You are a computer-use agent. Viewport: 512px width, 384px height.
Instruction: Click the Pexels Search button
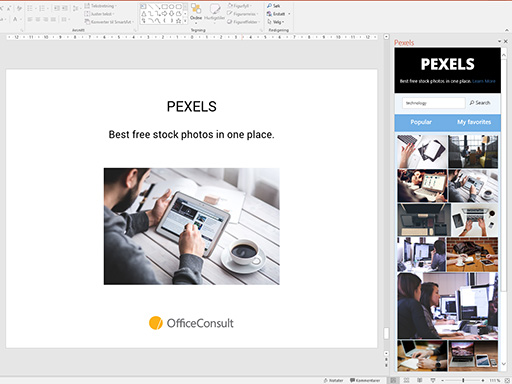[x=480, y=103]
